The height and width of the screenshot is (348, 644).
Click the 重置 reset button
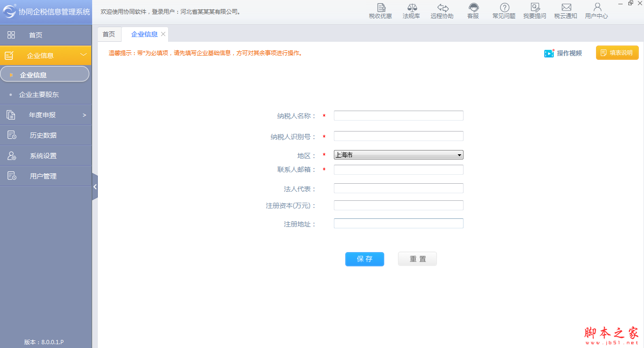pos(417,259)
